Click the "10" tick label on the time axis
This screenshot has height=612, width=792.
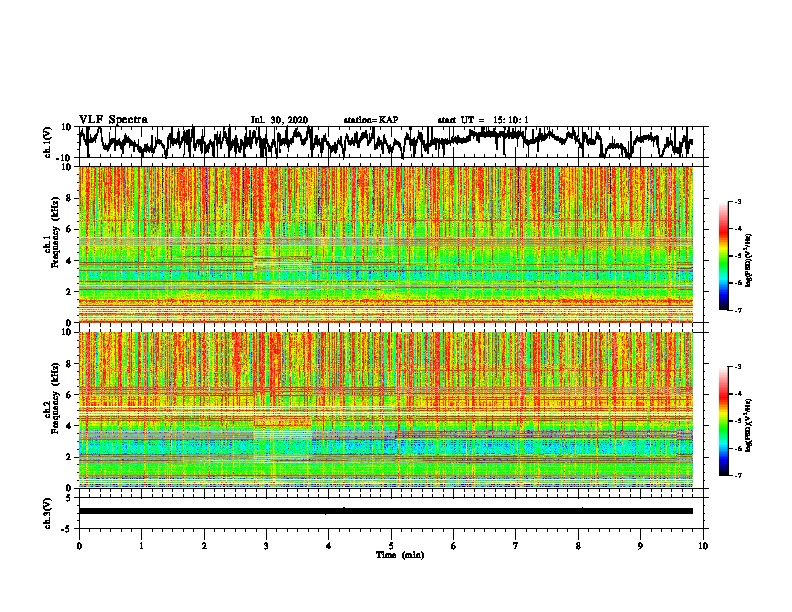703,546
